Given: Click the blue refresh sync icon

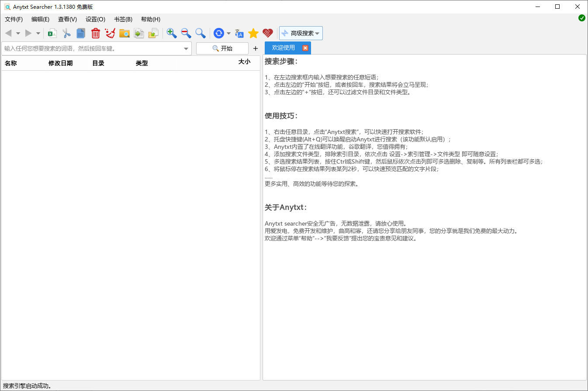Looking at the screenshot, I should pyautogui.click(x=219, y=33).
